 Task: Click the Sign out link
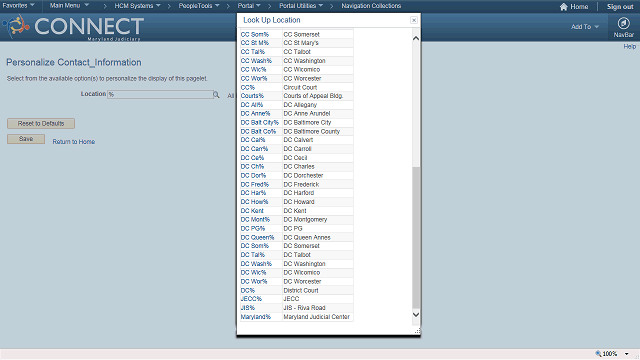pyautogui.click(x=620, y=7)
